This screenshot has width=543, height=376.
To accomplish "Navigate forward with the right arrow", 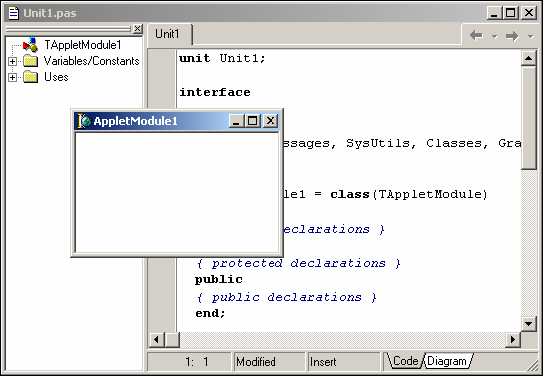I will click(x=512, y=35).
